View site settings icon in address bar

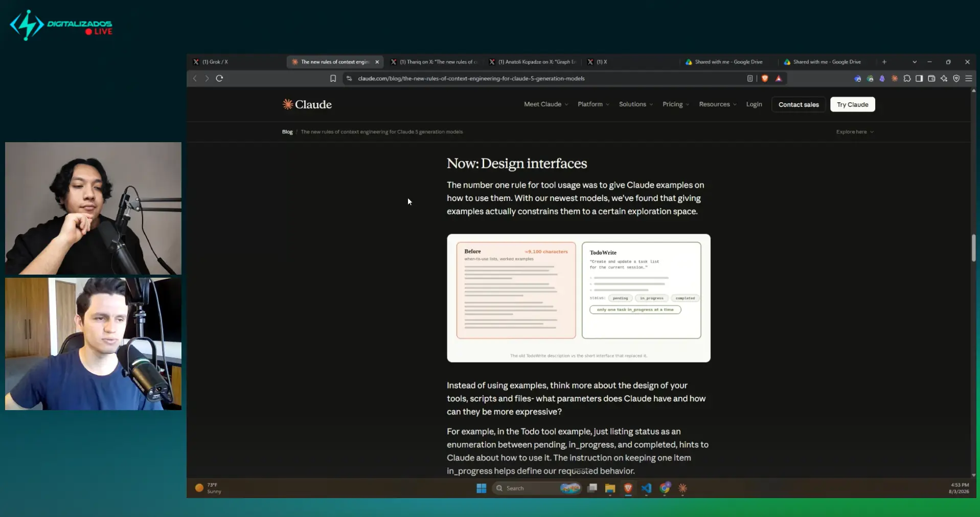pos(349,78)
